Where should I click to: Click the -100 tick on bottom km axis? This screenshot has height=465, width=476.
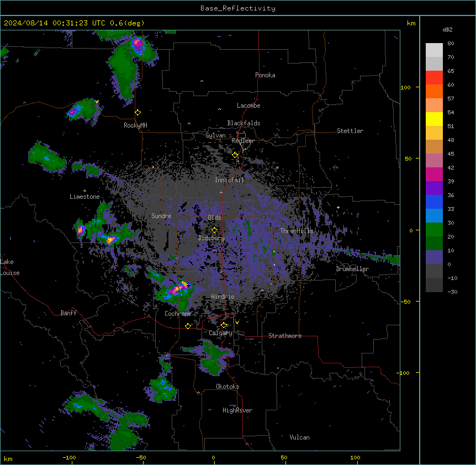tap(69, 457)
